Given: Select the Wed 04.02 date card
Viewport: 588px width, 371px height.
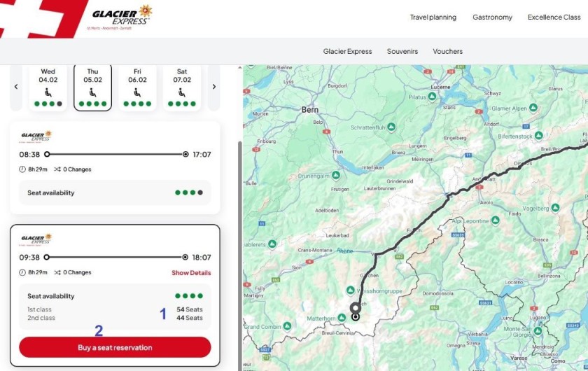Looking at the screenshot, I should click(48, 87).
